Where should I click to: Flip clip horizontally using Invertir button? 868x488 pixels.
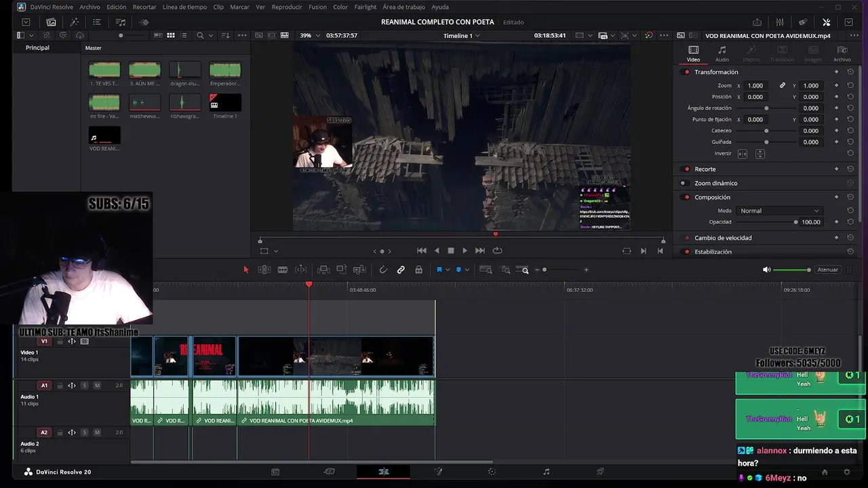pos(743,154)
